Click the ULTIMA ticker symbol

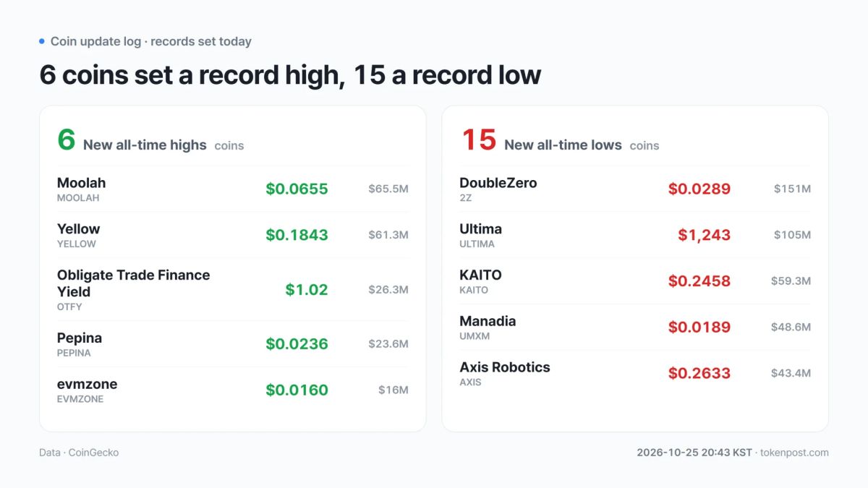point(477,244)
